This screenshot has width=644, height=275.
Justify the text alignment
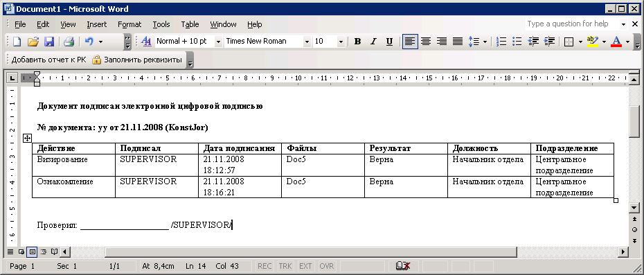(x=458, y=42)
